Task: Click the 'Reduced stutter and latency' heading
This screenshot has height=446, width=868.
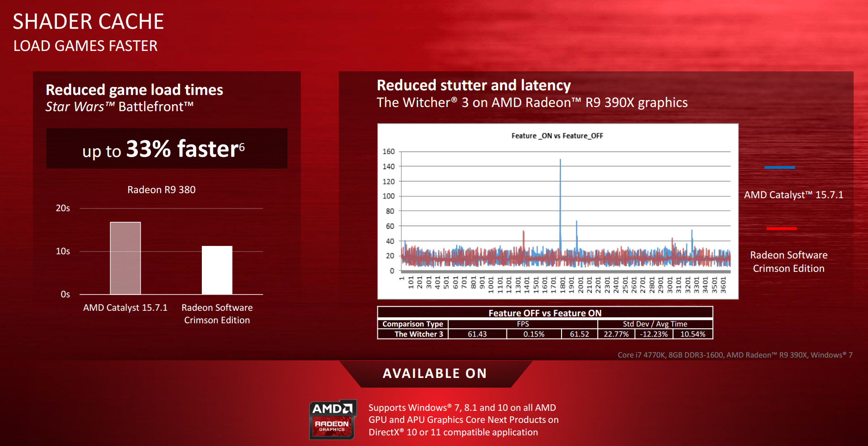Action: (x=474, y=85)
